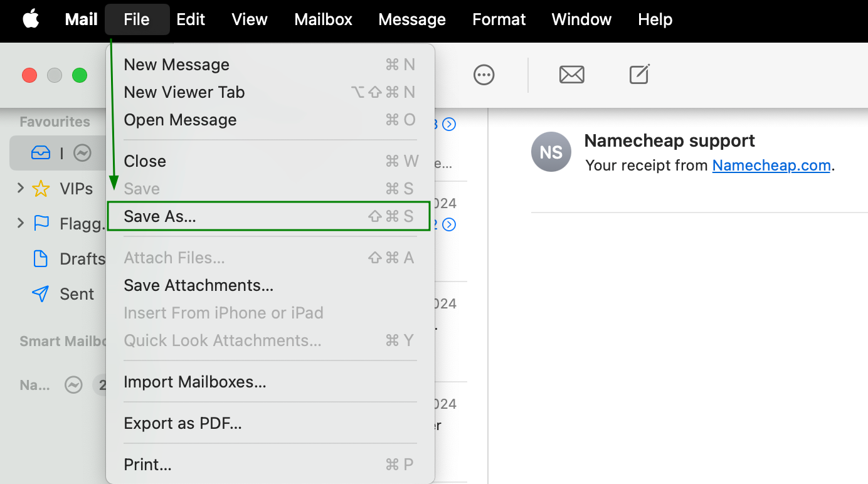Click the Drafts document icon
868x484 pixels.
[x=40, y=258]
